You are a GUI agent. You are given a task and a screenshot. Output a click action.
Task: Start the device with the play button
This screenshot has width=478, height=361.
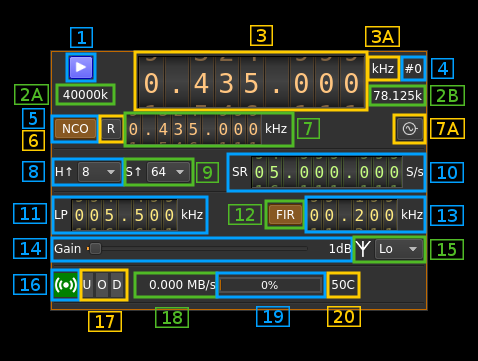tap(81, 67)
